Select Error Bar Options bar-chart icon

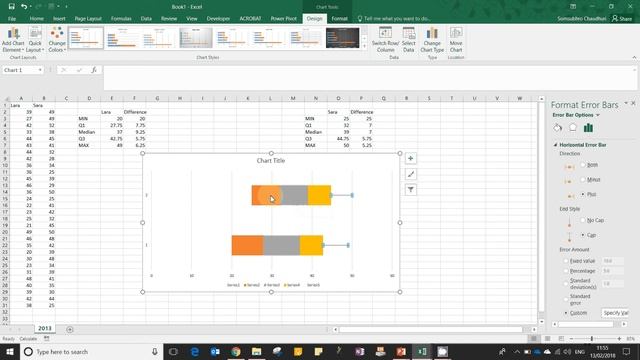click(588, 128)
